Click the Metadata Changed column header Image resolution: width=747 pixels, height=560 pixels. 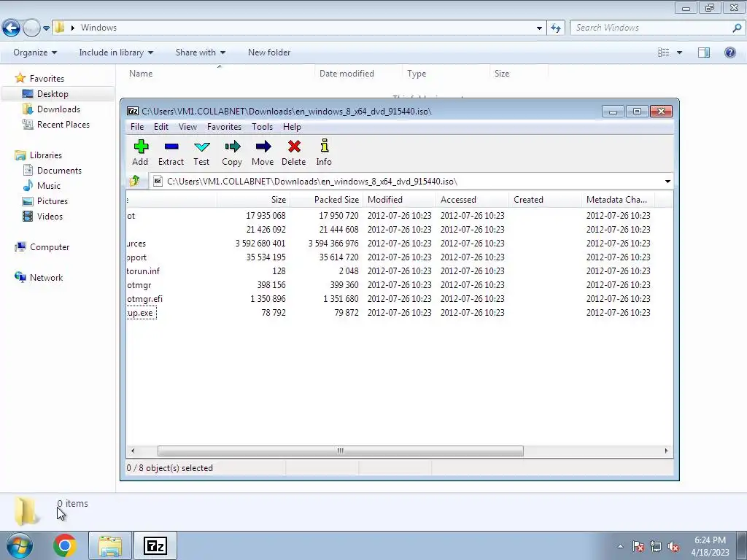[618, 200]
